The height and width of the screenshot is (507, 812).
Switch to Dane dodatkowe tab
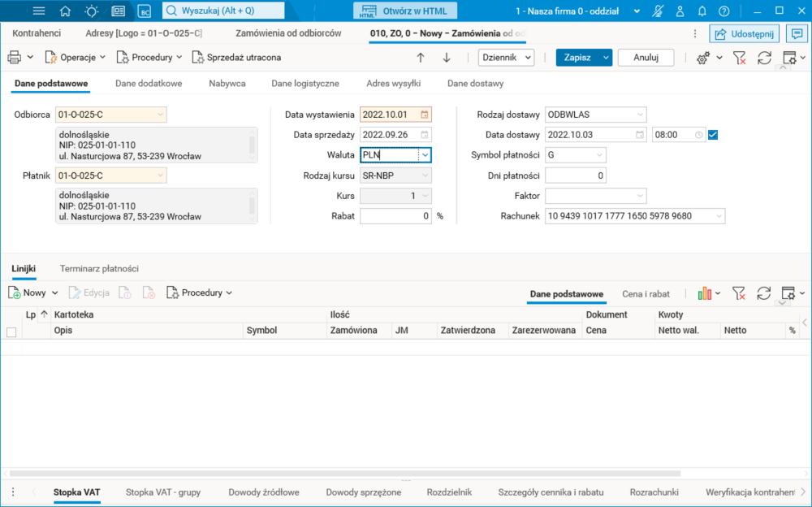[x=149, y=84]
